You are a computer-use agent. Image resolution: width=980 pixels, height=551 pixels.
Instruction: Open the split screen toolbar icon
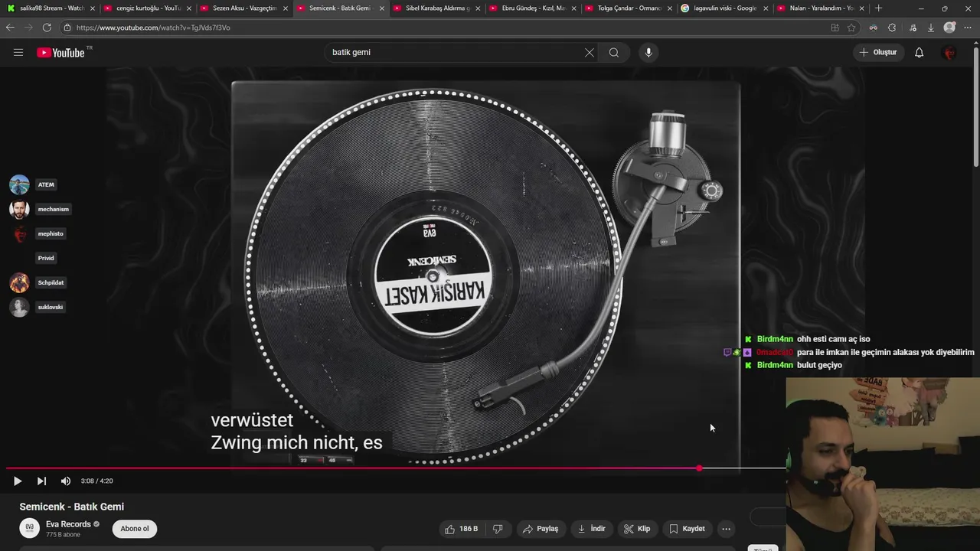[x=835, y=28]
